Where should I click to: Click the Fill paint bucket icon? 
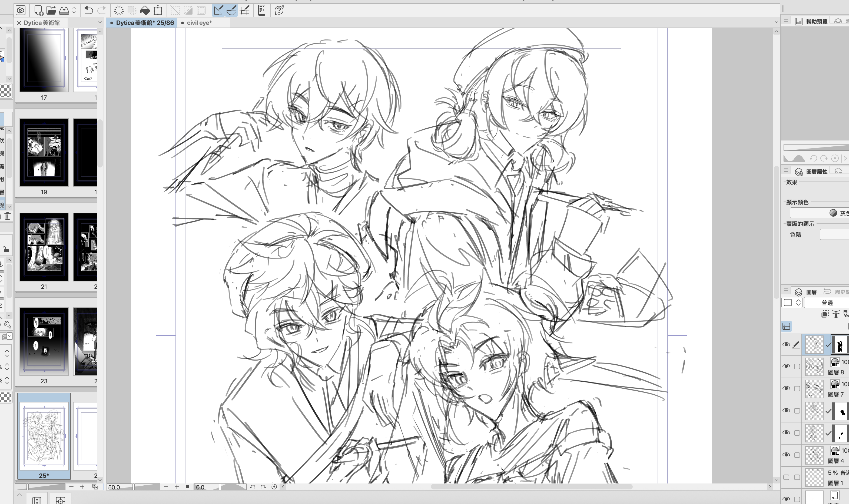[x=145, y=10]
